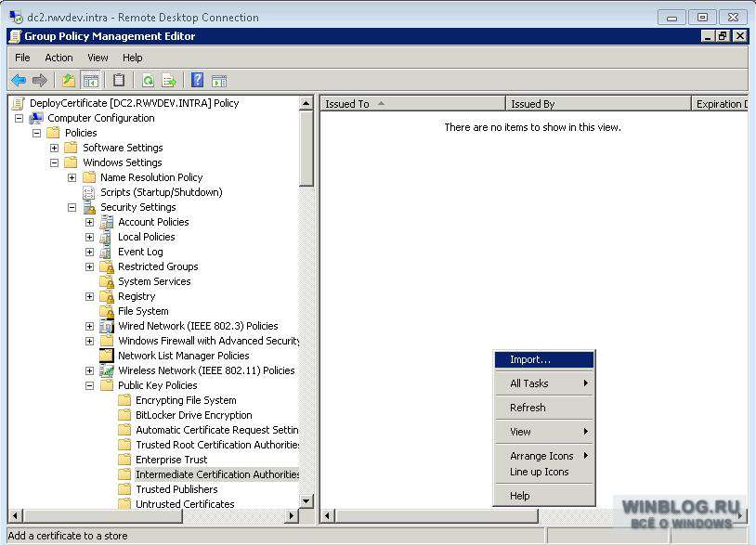The height and width of the screenshot is (545, 756).
Task: Select Help in the context menu
Action: tap(544, 496)
